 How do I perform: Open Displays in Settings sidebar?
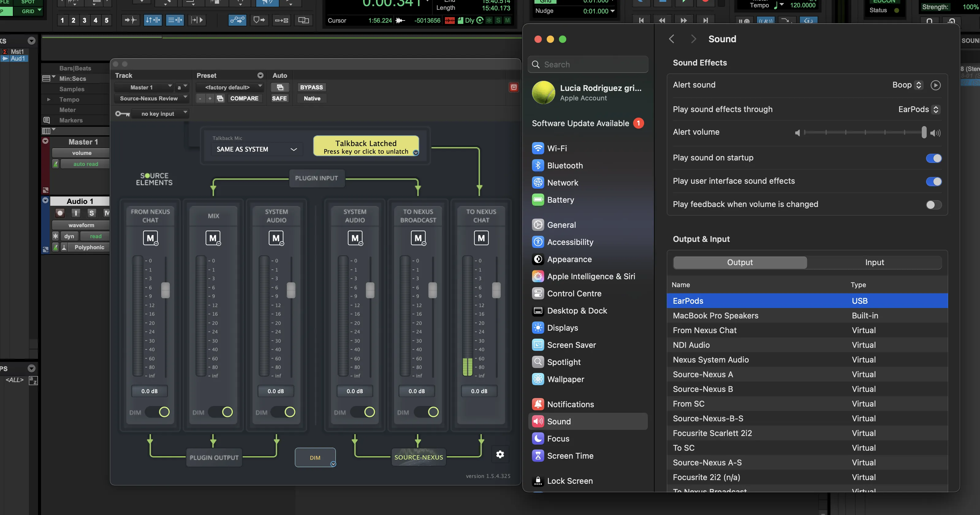(x=588, y=328)
